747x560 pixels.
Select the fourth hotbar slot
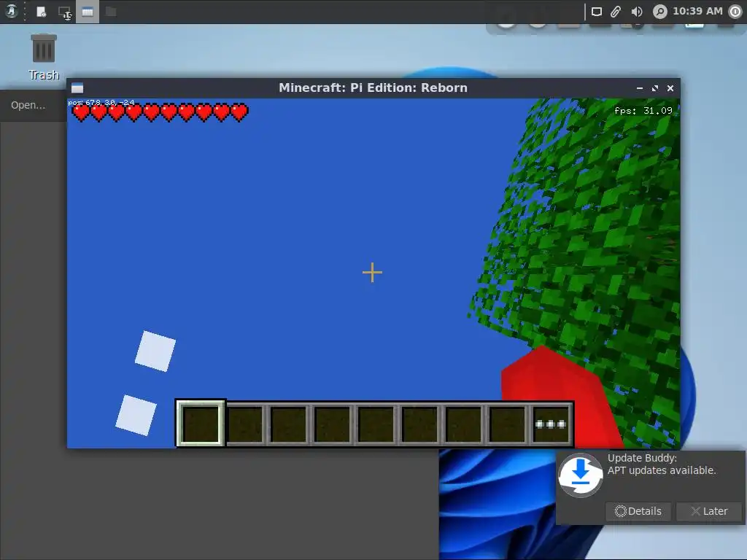333,424
